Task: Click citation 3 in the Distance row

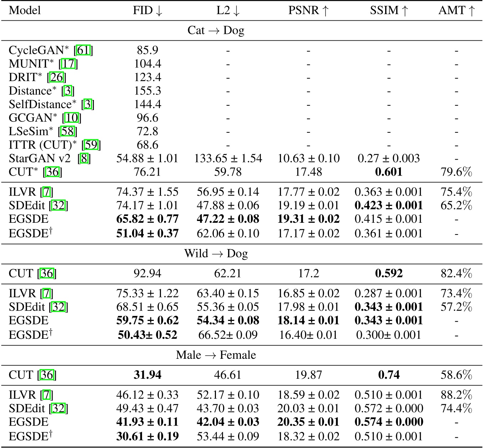Action: (68, 91)
